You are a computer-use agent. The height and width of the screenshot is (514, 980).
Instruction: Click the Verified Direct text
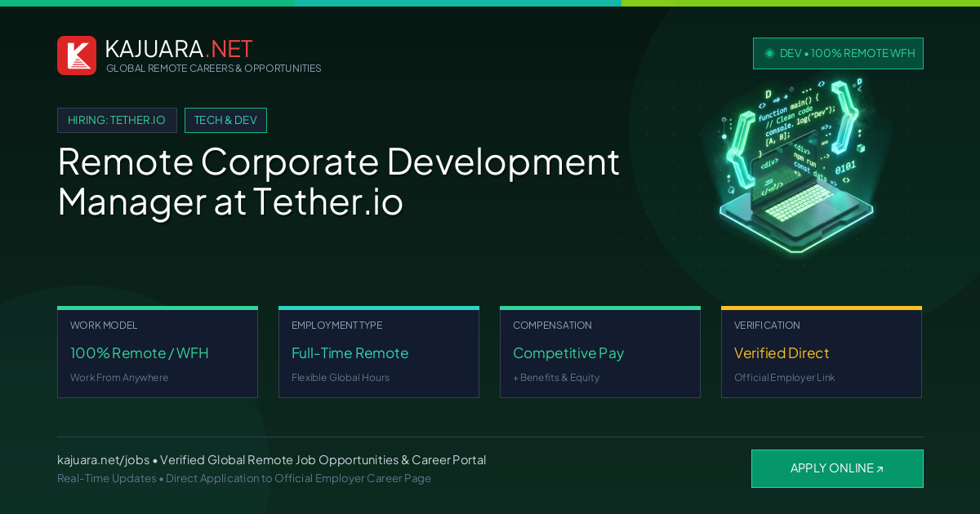(x=782, y=353)
